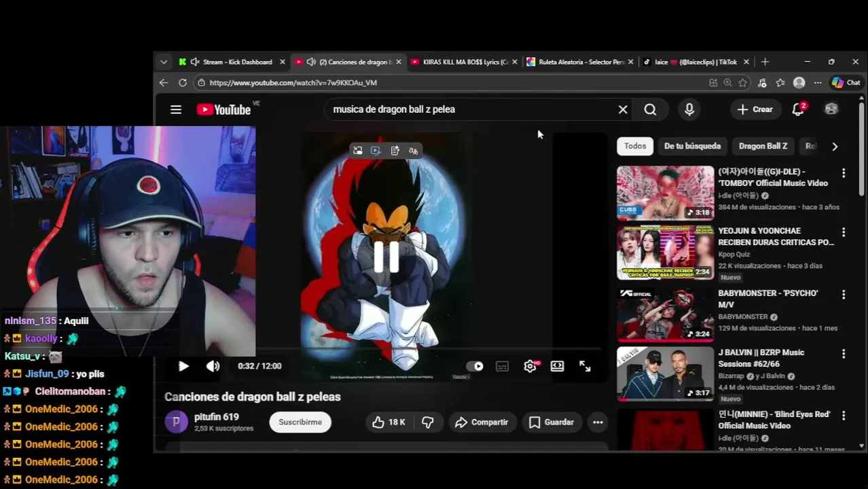The width and height of the screenshot is (868, 489).
Task: Open the YouTube hamburger guide menu
Action: 176,109
